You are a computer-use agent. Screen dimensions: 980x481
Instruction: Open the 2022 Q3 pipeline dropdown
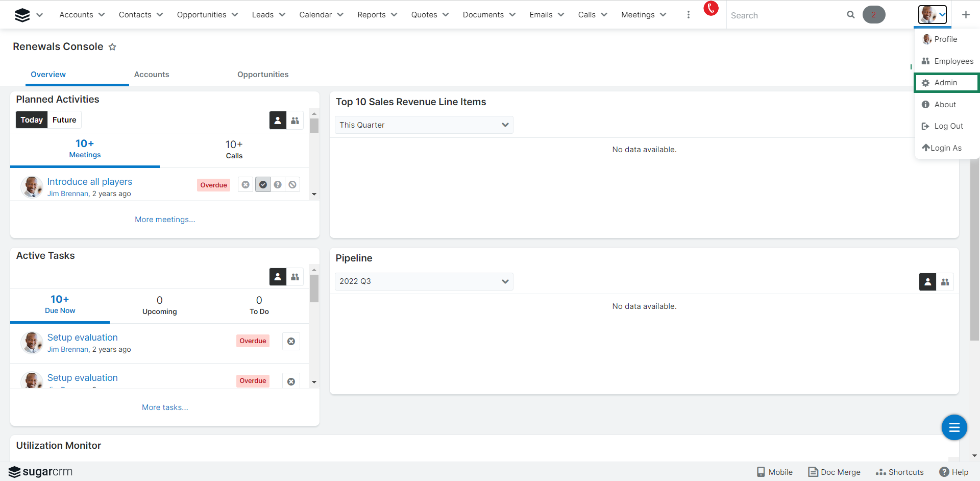click(424, 281)
